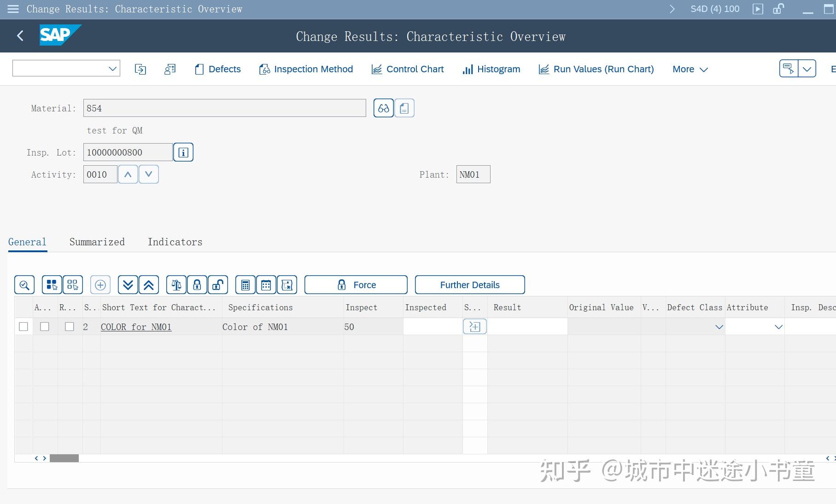Open the magnifier find icon above the table
The height and width of the screenshot is (504, 836).
[24, 284]
